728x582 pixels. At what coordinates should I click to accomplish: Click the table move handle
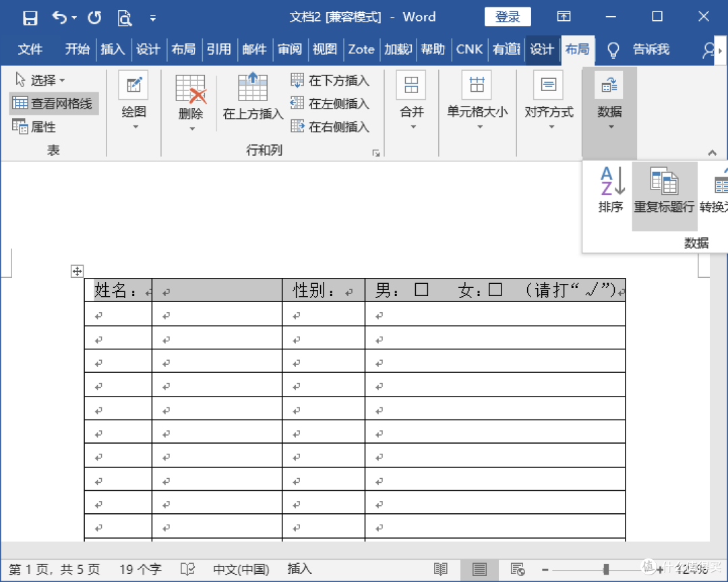(x=77, y=271)
